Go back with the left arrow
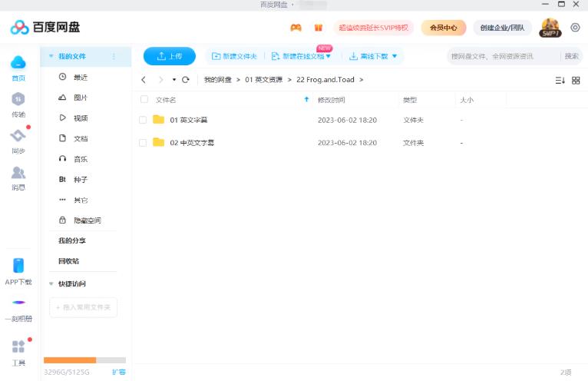 click(144, 80)
